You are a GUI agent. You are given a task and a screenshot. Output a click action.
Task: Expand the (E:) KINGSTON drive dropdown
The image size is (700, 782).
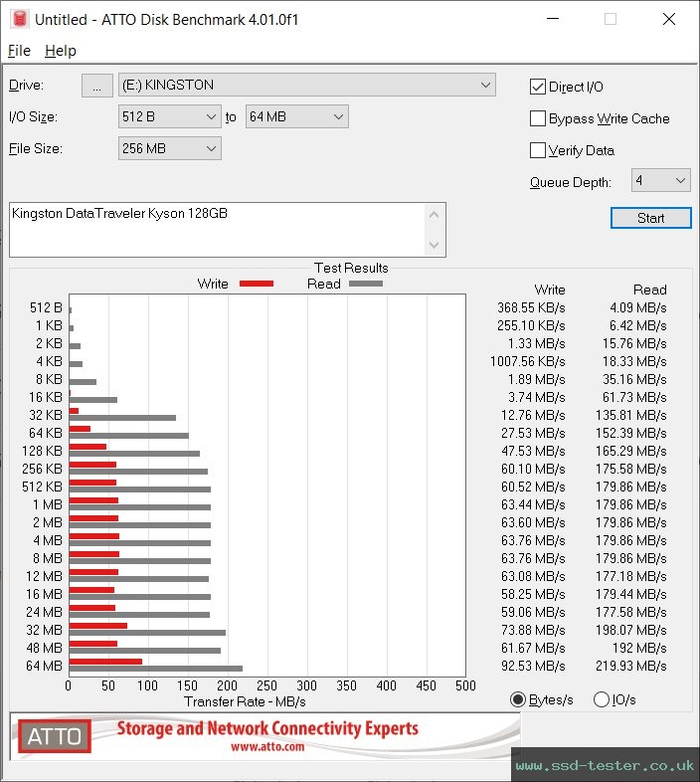click(306, 85)
